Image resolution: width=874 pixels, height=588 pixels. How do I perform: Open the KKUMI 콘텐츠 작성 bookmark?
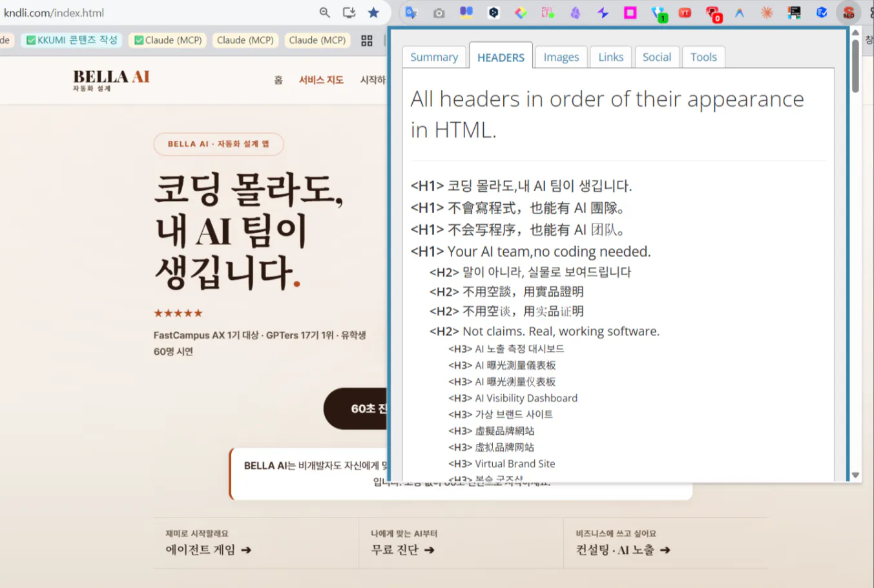72,40
